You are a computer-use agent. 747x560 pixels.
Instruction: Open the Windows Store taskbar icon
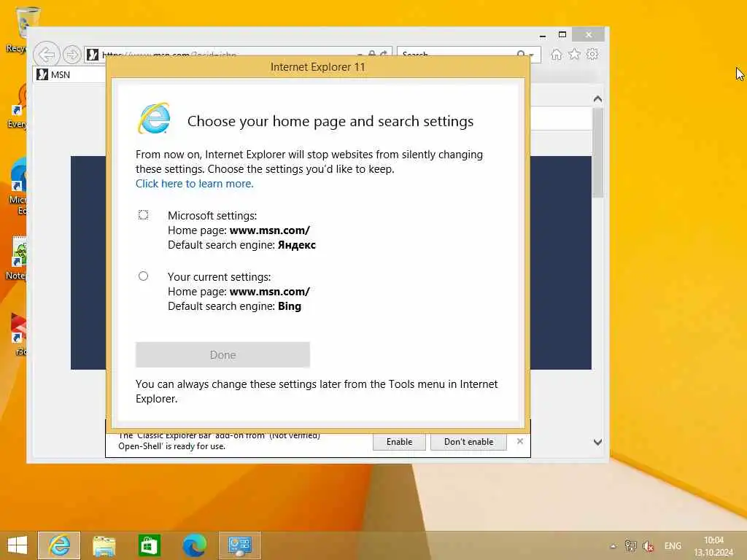[149, 545]
